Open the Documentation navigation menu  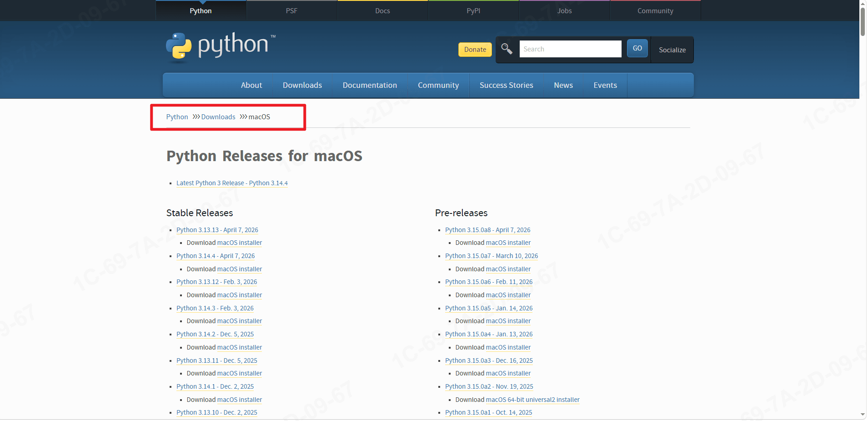tap(370, 85)
